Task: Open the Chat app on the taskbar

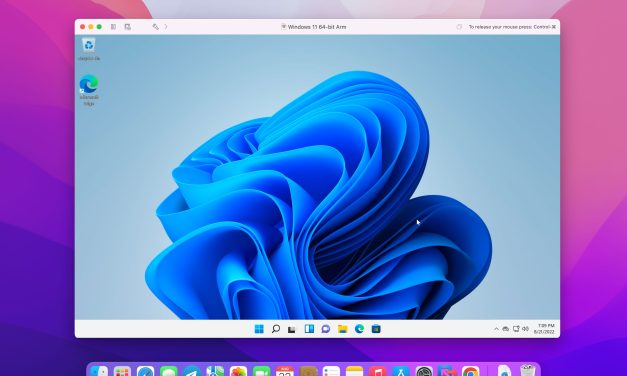Action: [326, 329]
